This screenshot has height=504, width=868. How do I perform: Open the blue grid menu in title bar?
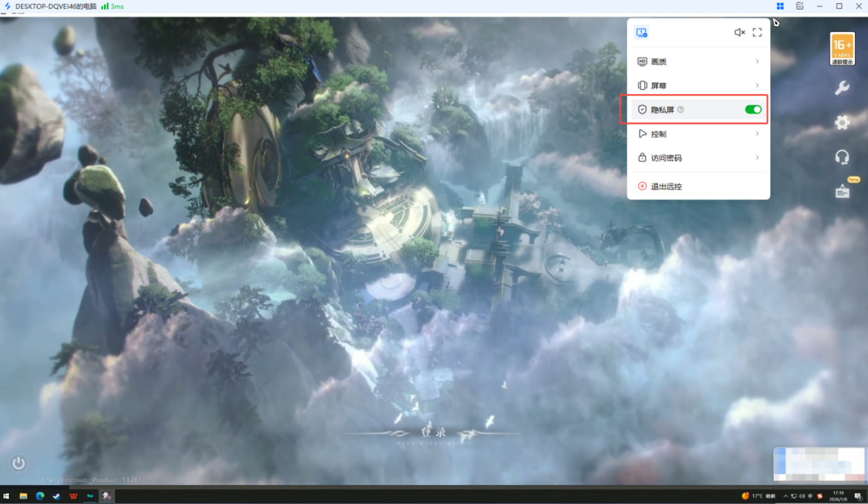780,6
